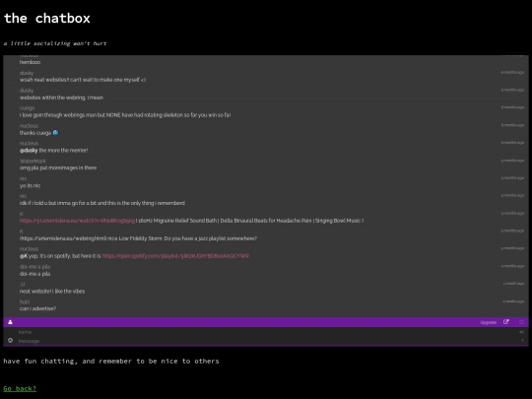Click the @K mention in nucleus's reply
Image resolution: width=532 pixels, height=399 pixels.
click(x=24, y=256)
